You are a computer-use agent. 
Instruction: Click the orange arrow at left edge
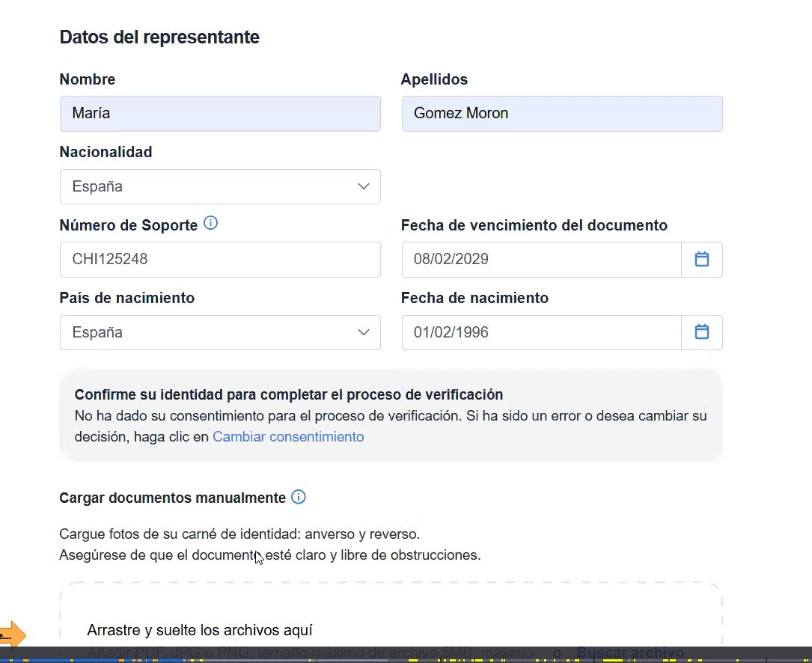pos(13,635)
